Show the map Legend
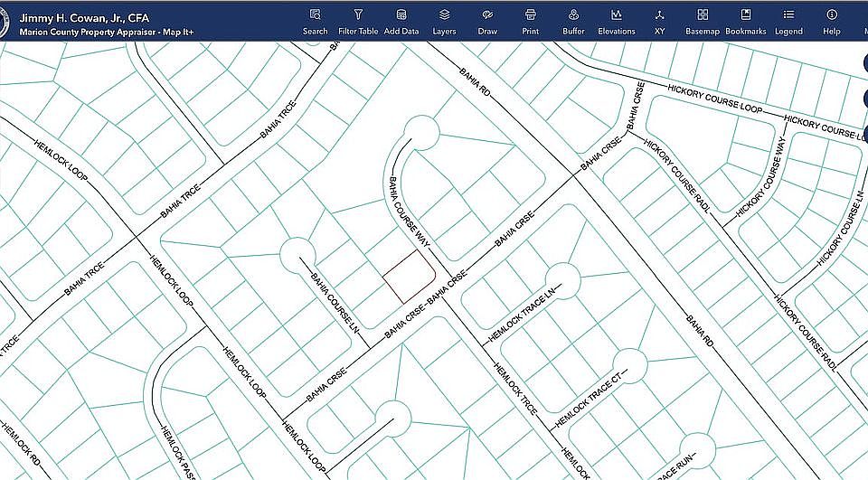Screen dimensions: 868x480 tap(788, 22)
